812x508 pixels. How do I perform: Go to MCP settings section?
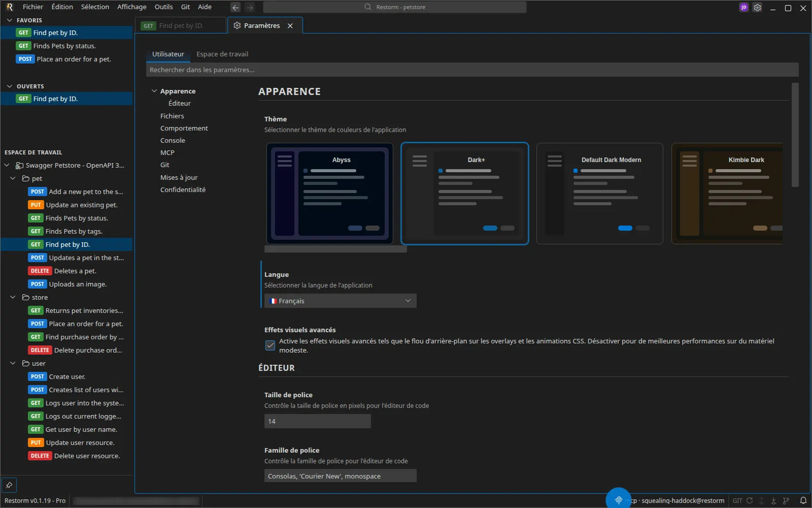(x=167, y=153)
